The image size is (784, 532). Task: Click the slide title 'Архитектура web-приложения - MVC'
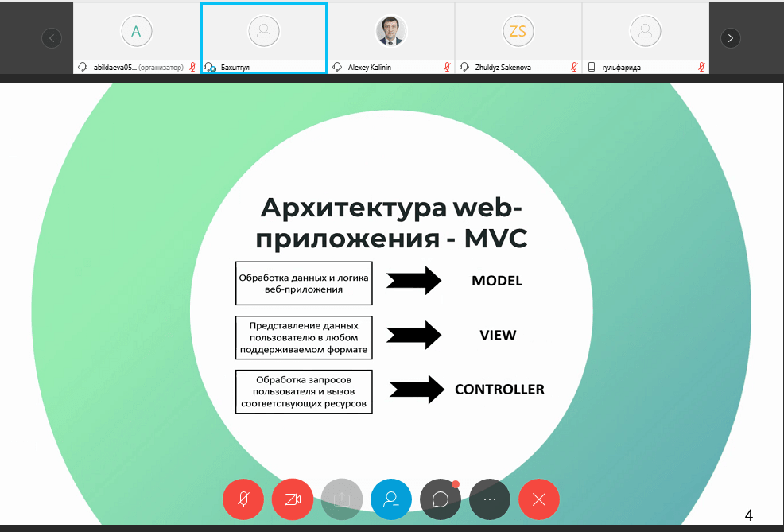pos(391,223)
